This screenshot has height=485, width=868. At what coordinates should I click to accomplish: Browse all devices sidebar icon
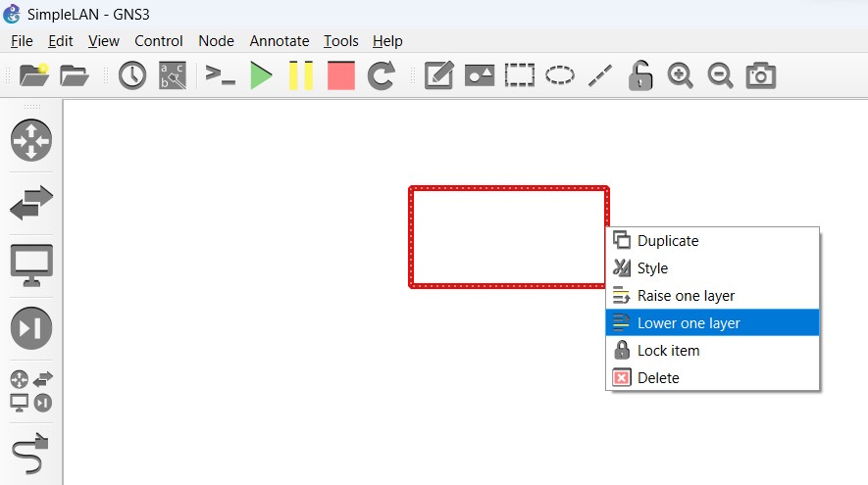coord(31,392)
